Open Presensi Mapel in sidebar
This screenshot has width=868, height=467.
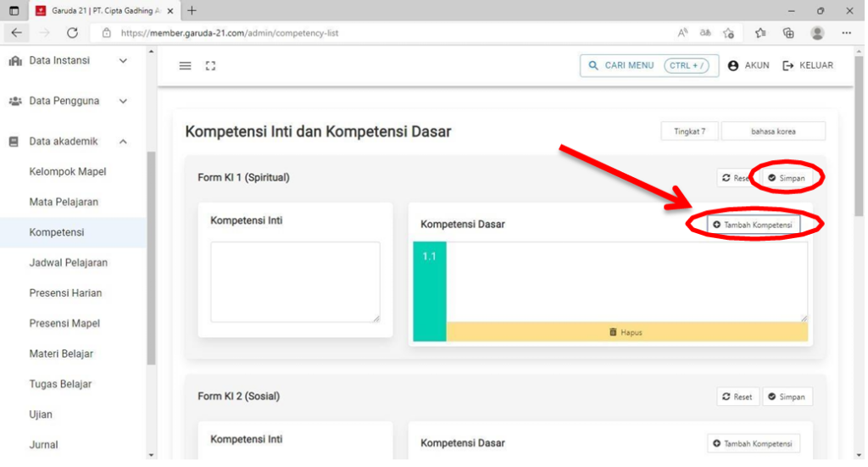(x=64, y=323)
